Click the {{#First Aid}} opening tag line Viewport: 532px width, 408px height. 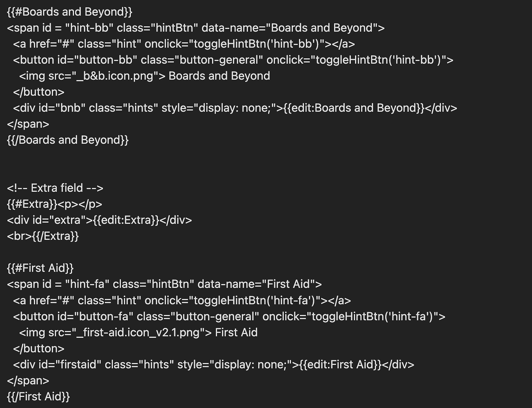[40, 268]
